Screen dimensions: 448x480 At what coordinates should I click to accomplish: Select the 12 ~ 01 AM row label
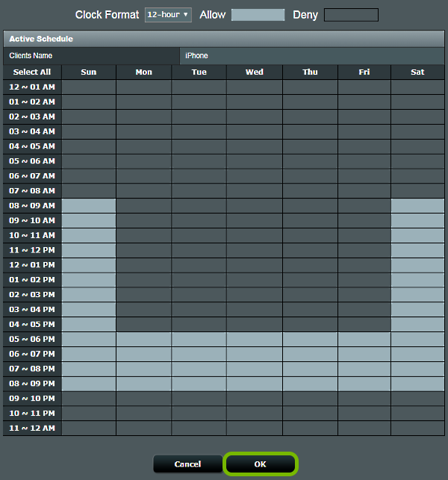[32, 87]
